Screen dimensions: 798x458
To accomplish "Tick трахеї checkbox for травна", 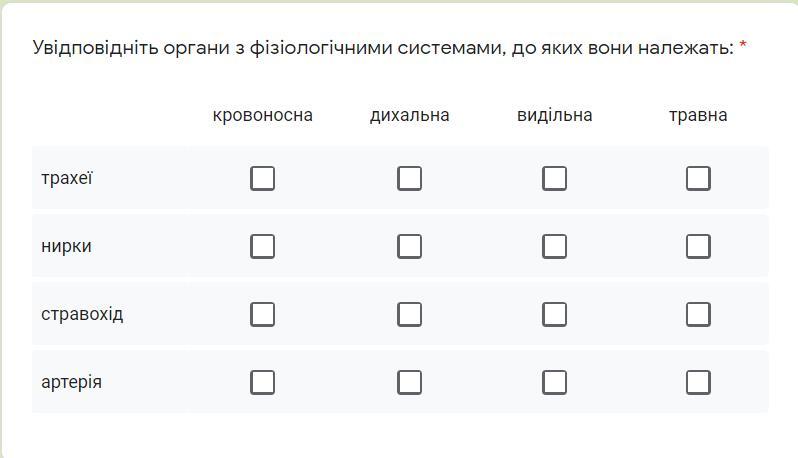I will 698,178.
